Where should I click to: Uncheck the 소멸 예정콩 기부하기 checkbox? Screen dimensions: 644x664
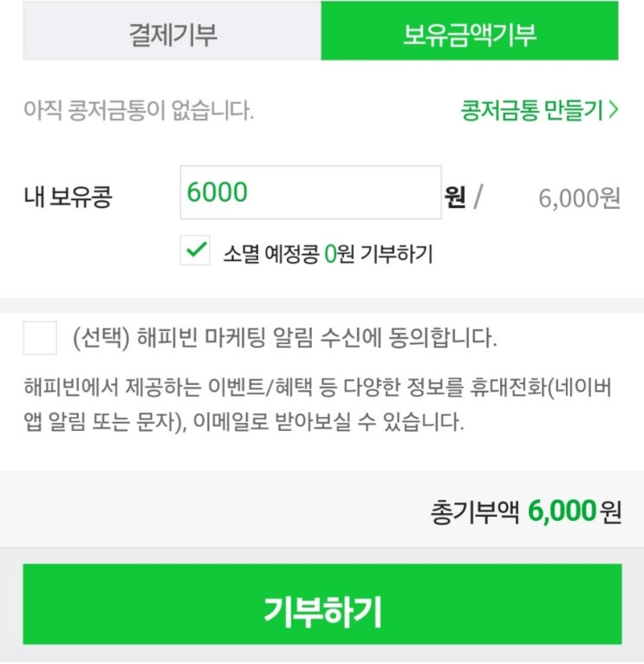pos(196,251)
